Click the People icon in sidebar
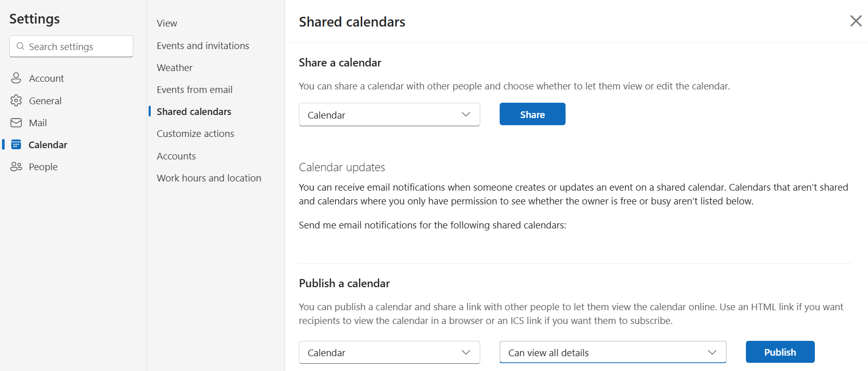This screenshot has width=868, height=371. 16,167
